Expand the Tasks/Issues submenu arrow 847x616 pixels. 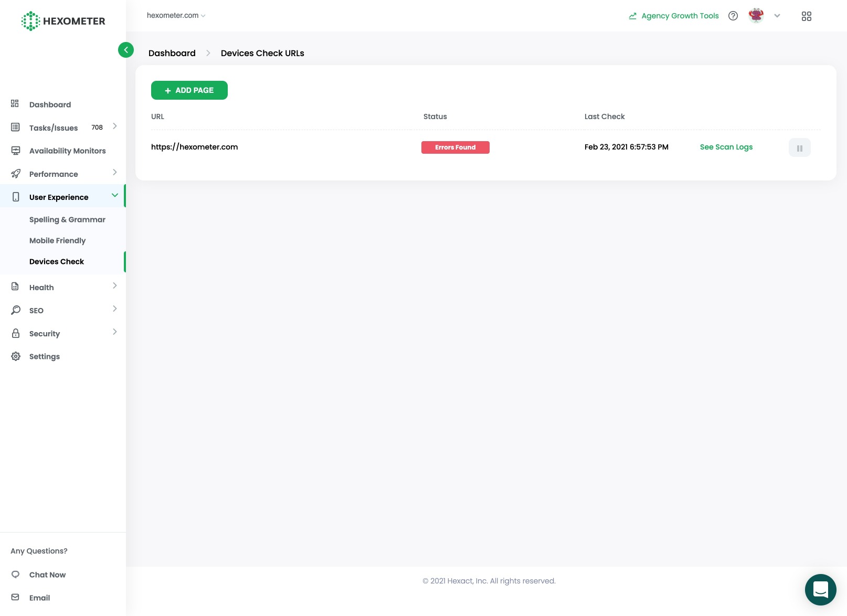(x=114, y=126)
